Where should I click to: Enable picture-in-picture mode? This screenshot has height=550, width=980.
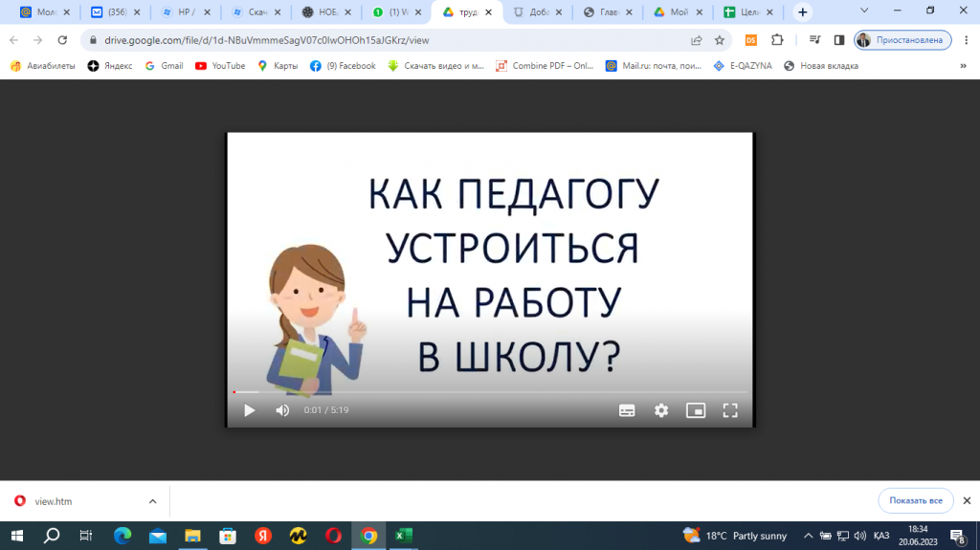[696, 410]
